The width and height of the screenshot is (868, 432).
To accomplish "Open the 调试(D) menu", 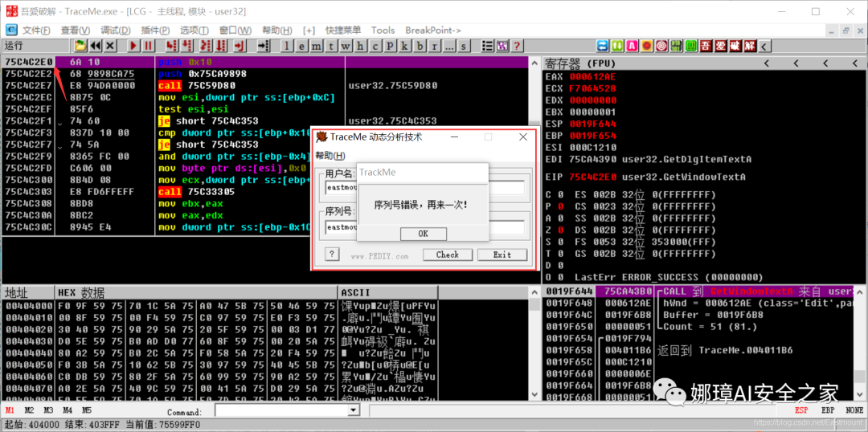I will (115, 31).
